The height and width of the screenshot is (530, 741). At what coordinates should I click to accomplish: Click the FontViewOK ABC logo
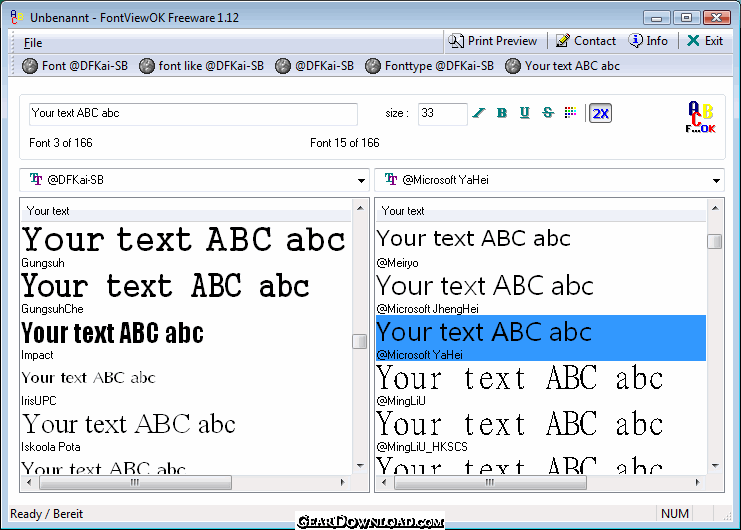(700, 117)
